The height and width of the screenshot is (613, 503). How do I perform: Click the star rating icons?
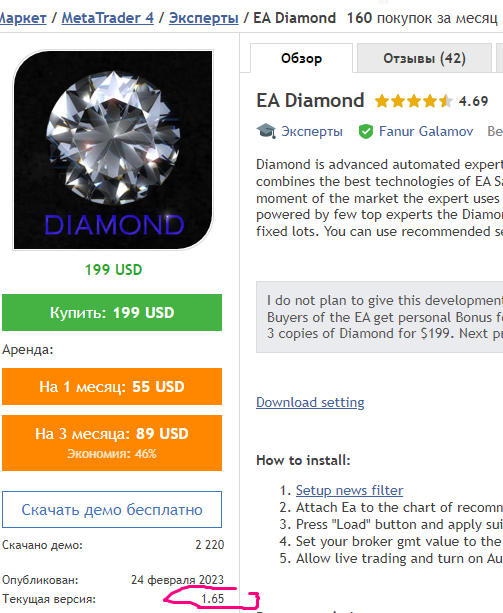413,101
